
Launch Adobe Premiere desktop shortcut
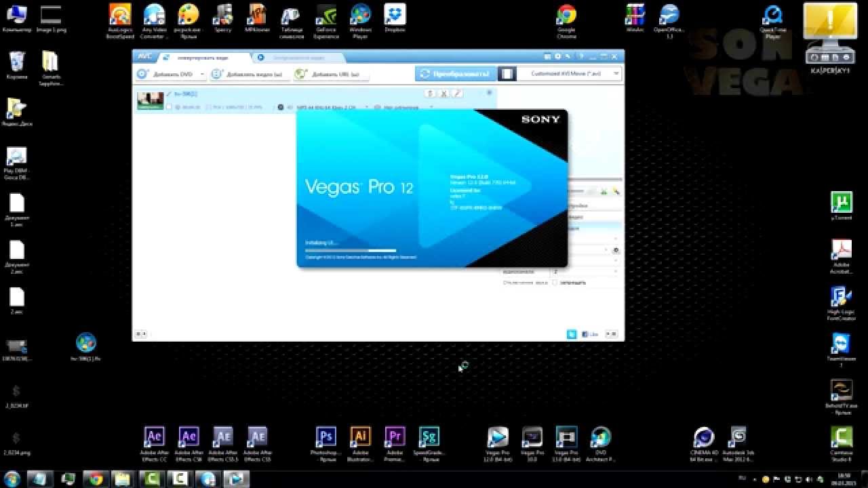pyautogui.click(x=395, y=444)
